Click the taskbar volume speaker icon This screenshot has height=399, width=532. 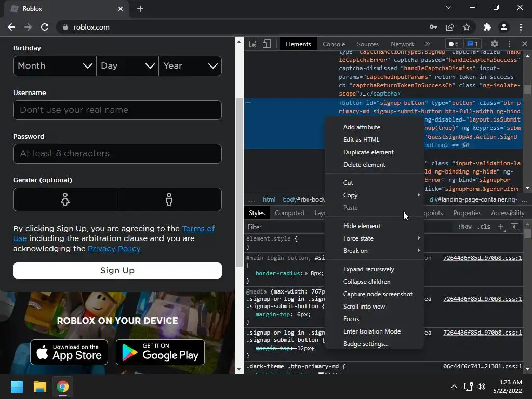481,387
